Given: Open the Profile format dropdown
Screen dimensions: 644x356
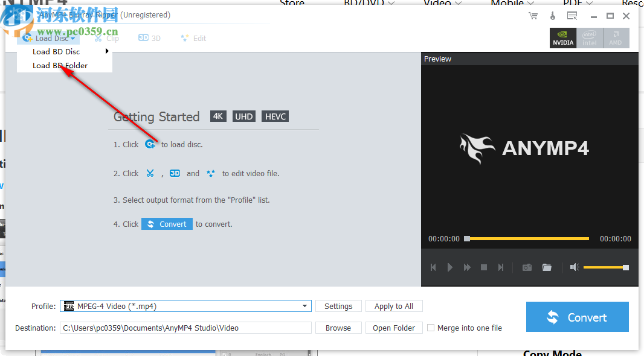Looking at the screenshot, I should pyautogui.click(x=185, y=306).
